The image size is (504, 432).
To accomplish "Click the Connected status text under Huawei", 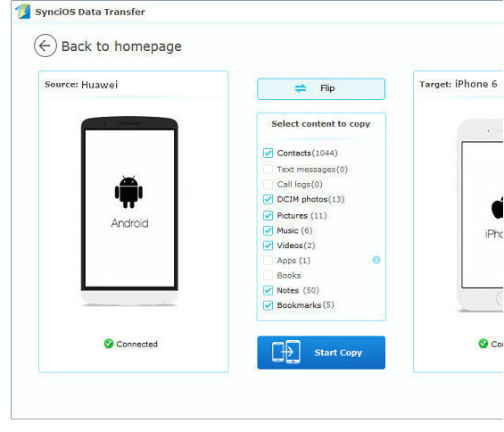I will pyautogui.click(x=137, y=345).
